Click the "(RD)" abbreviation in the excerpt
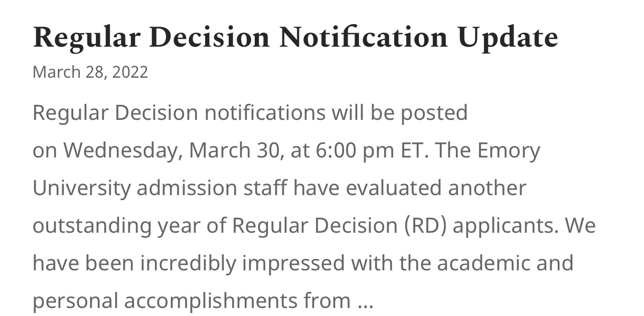This screenshot has height=316, width=644. coord(425,226)
